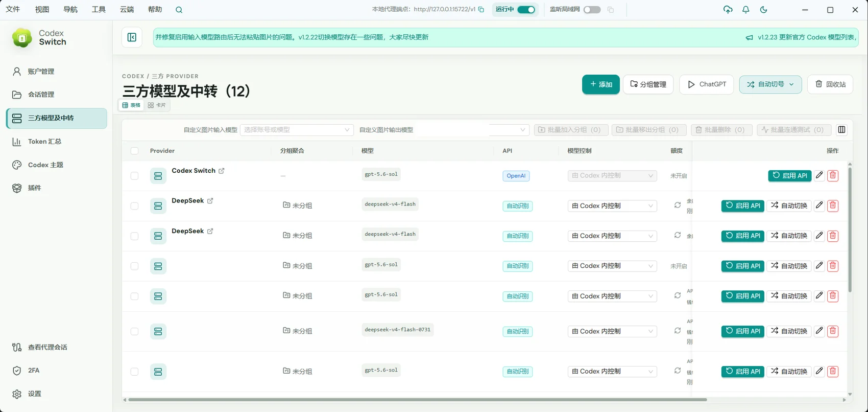Open the 视图 menu

point(42,10)
